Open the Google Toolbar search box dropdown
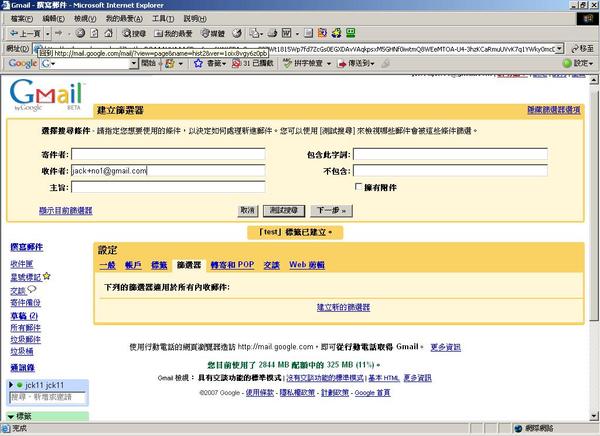The height and width of the screenshot is (436, 600). pyautogui.click(x=134, y=63)
